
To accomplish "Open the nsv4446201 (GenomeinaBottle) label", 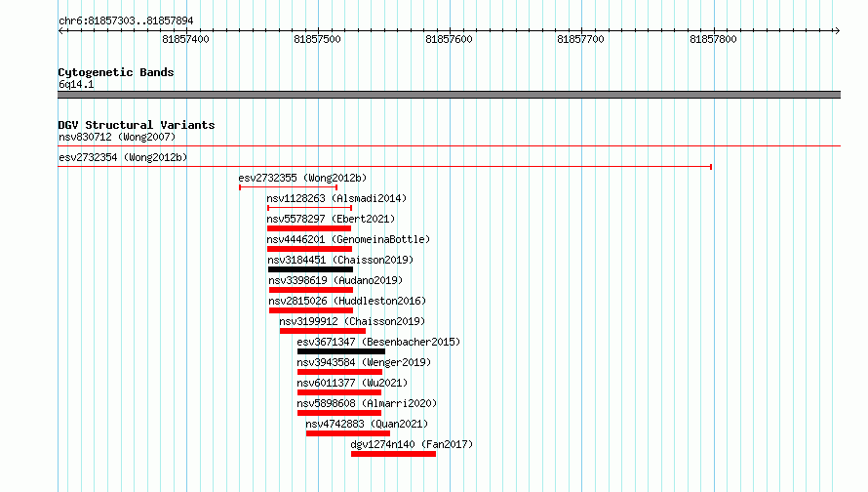I will (348, 239).
